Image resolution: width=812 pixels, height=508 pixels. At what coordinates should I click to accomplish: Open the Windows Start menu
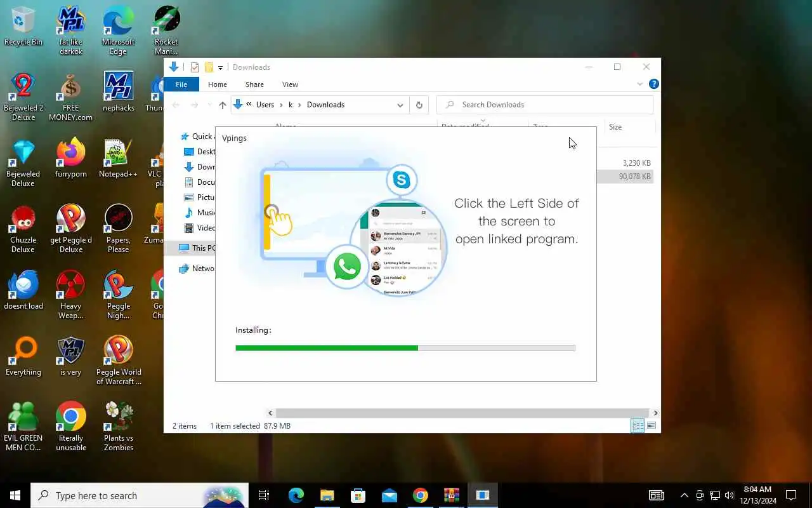pos(15,495)
